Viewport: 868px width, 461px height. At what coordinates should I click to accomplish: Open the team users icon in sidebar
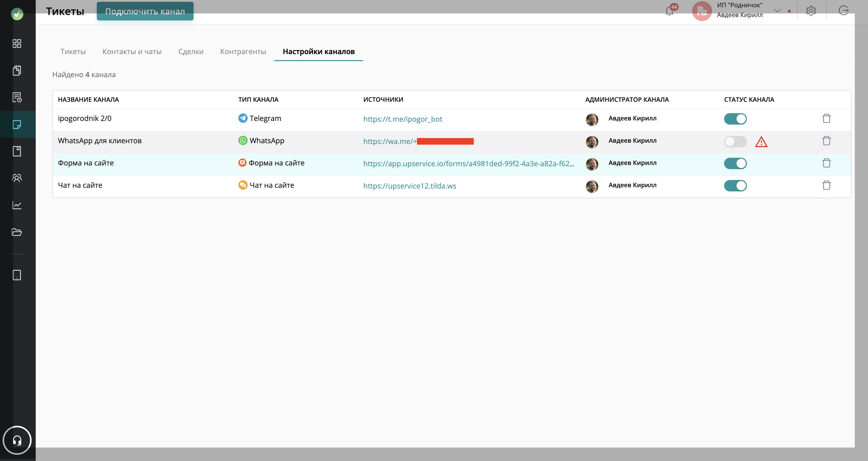click(x=17, y=178)
